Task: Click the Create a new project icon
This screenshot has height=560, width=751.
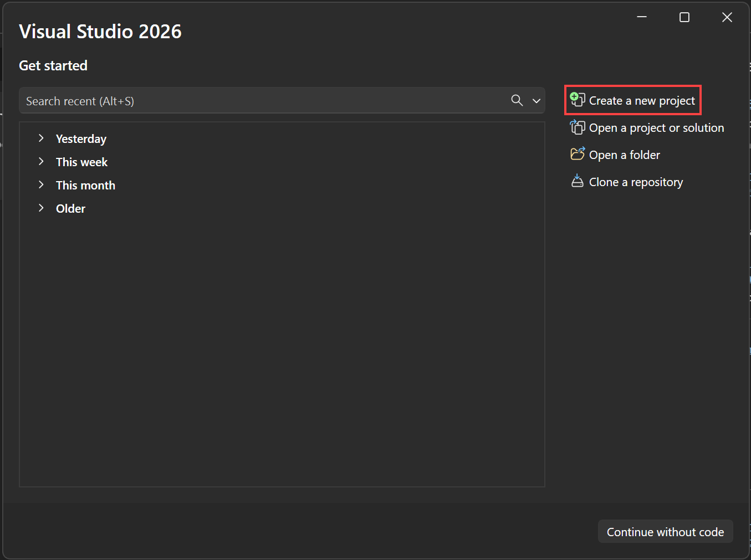Action: click(578, 100)
